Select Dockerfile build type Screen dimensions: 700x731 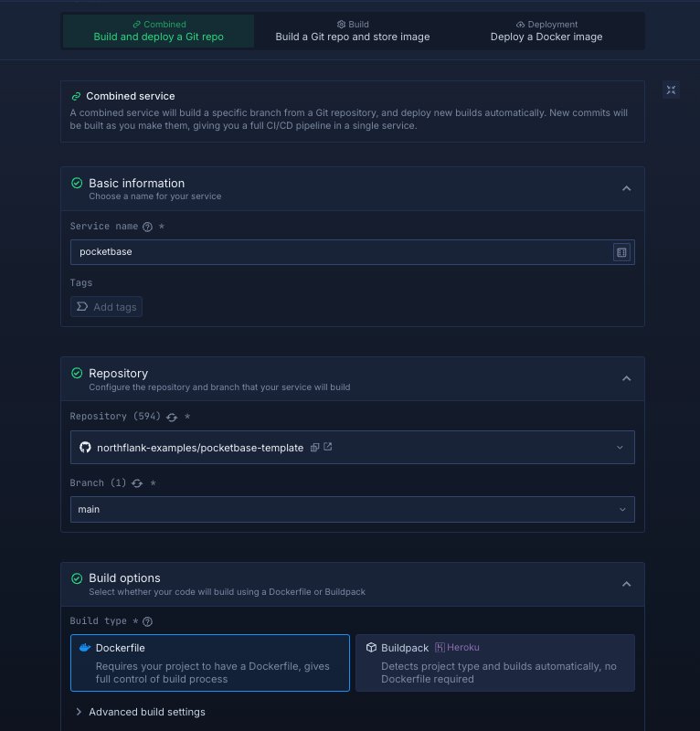[209, 662]
